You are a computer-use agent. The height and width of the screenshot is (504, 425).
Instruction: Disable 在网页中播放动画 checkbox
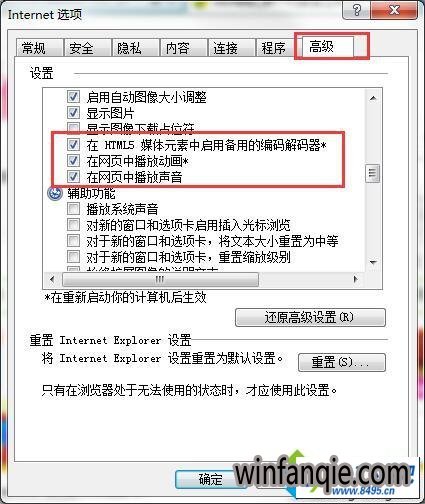pos(73,161)
